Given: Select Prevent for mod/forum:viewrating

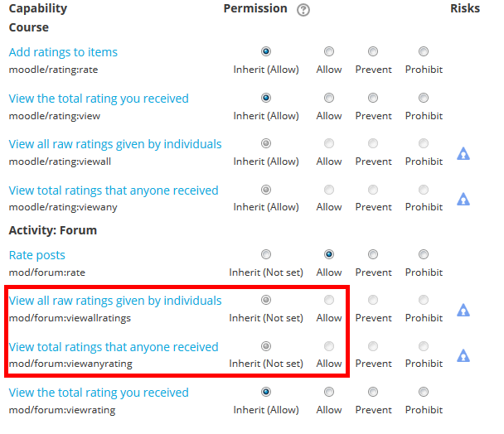Looking at the screenshot, I should 373,392.
